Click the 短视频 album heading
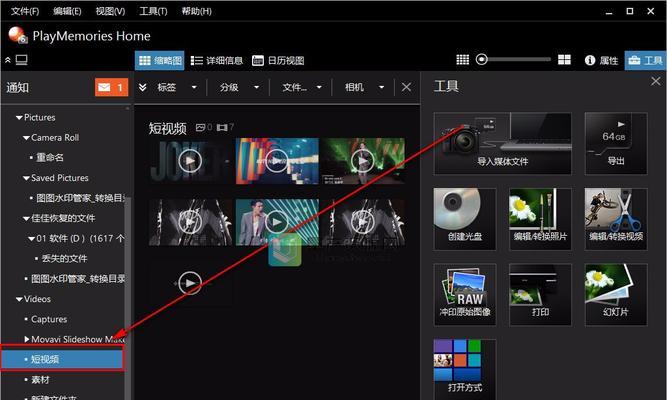Viewport: 667px width, 400px height. (168, 128)
